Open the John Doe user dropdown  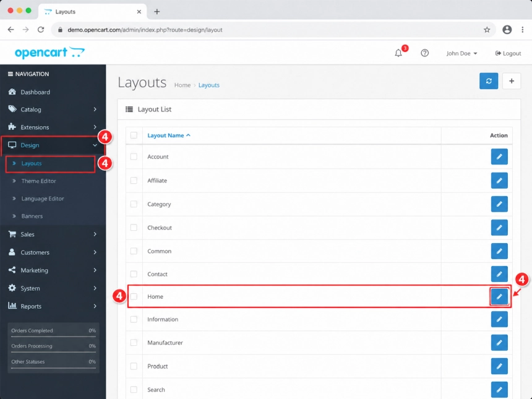[x=461, y=54]
